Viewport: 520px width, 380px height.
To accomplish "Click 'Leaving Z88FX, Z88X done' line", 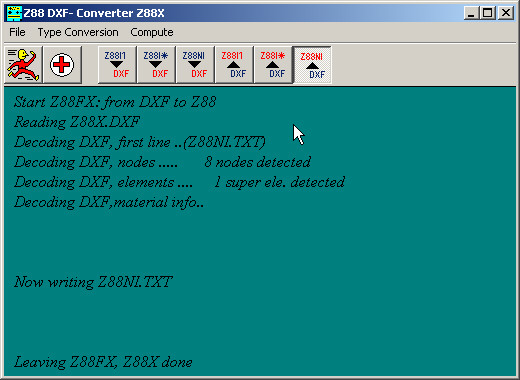I will (103, 362).
